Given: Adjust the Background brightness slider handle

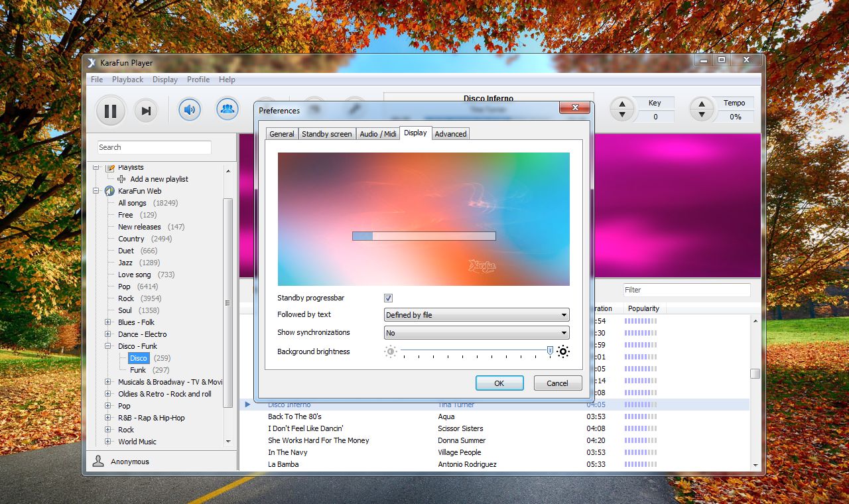Looking at the screenshot, I should (x=550, y=351).
